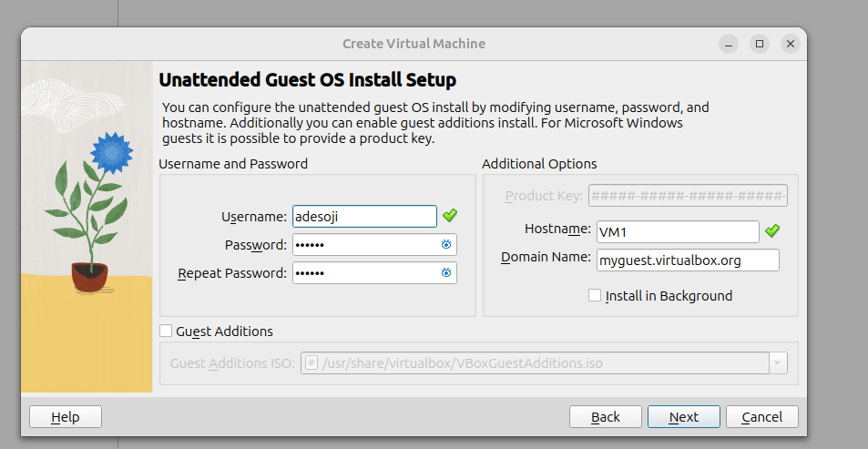Close the Create Virtual Machine dialog
Viewport: 868px width, 449px height.
(790, 43)
